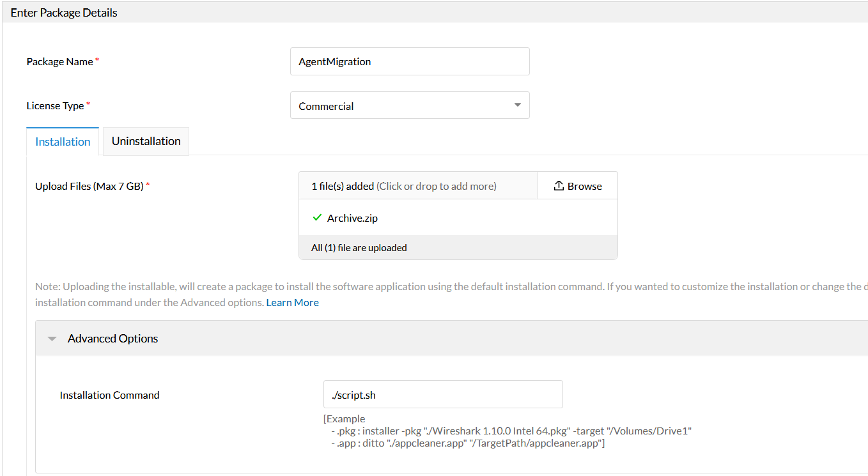
Task: Open the Uninstallation tab
Action: tap(146, 141)
